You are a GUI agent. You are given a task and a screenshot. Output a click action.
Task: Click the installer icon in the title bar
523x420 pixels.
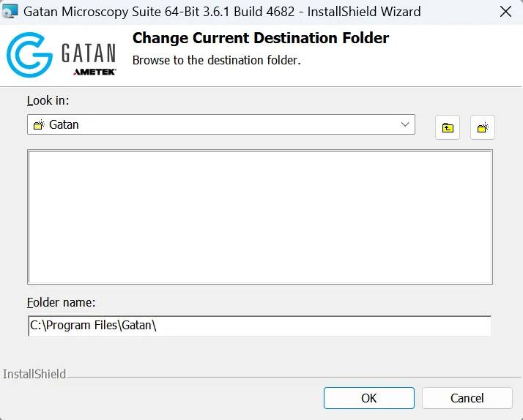click(10, 12)
